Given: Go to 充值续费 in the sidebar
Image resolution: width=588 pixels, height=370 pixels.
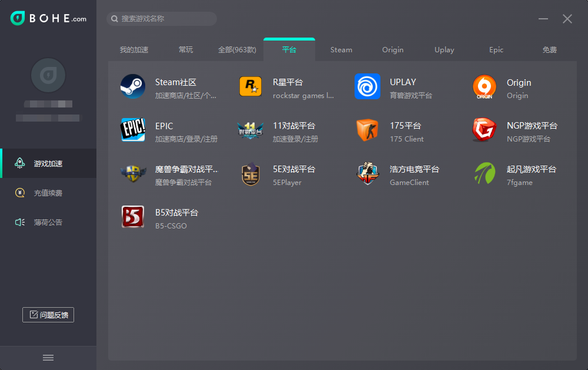Looking at the screenshot, I should click(x=48, y=193).
